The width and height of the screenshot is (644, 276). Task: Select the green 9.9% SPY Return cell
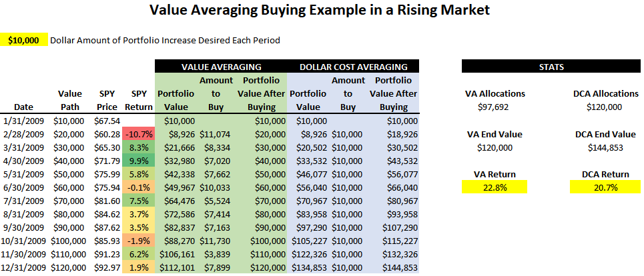tap(138, 160)
